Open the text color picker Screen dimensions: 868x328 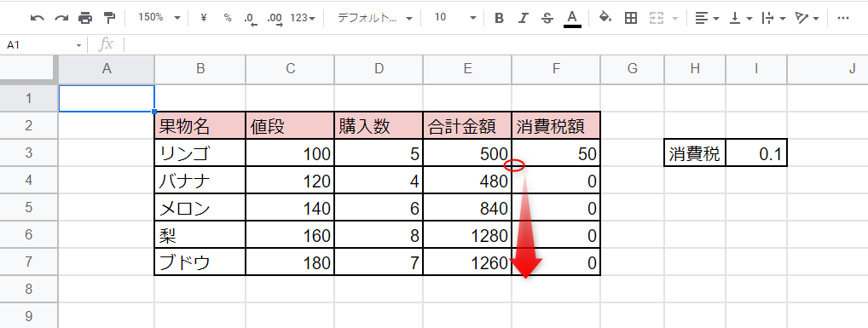pyautogui.click(x=572, y=18)
